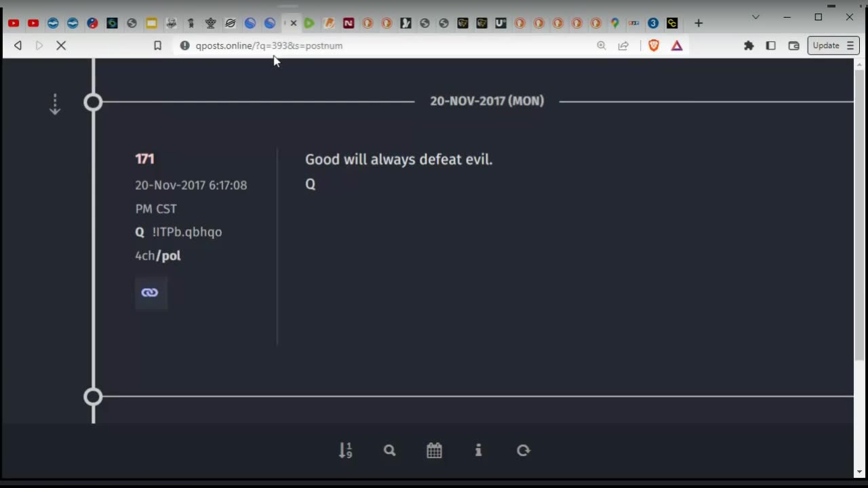868x488 pixels.
Task: Click the share icon in address bar
Action: pos(623,45)
